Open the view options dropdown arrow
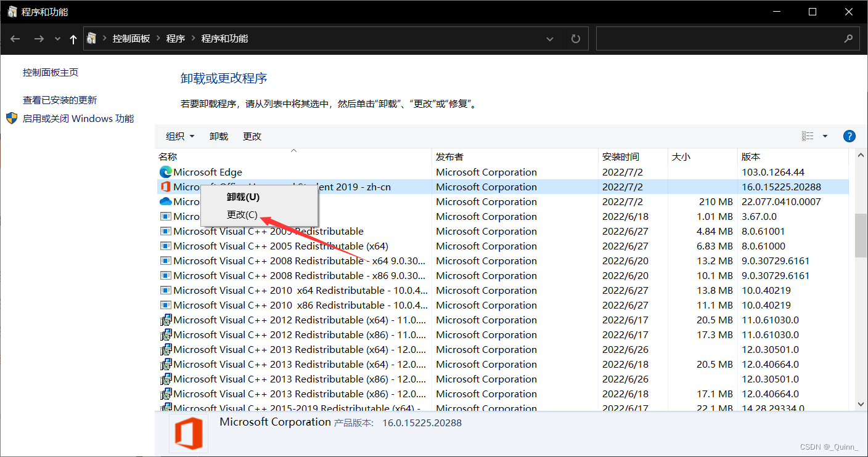Screen dimensions: 868x457 pyautogui.click(x=825, y=136)
